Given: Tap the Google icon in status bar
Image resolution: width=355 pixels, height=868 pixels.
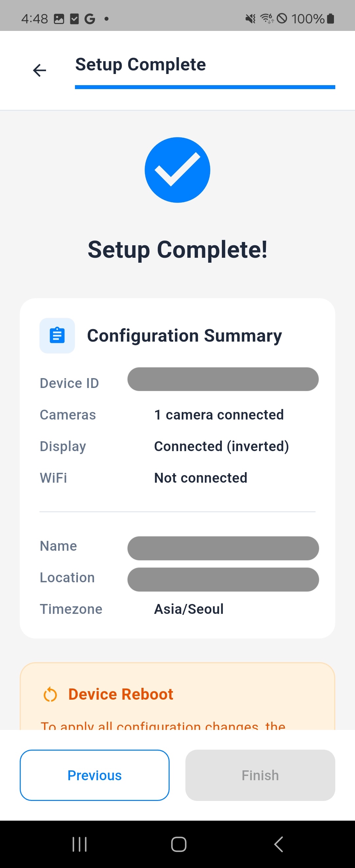Looking at the screenshot, I should (x=90, y=19).
